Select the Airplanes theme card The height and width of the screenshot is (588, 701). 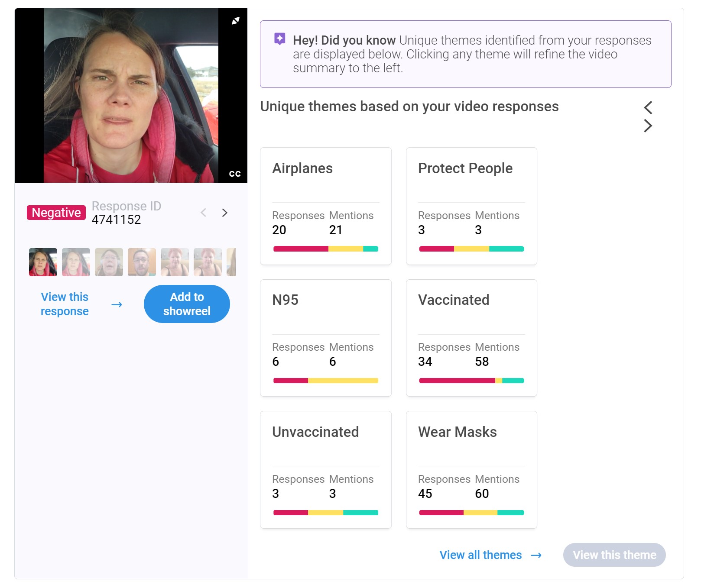click(326, 206)
